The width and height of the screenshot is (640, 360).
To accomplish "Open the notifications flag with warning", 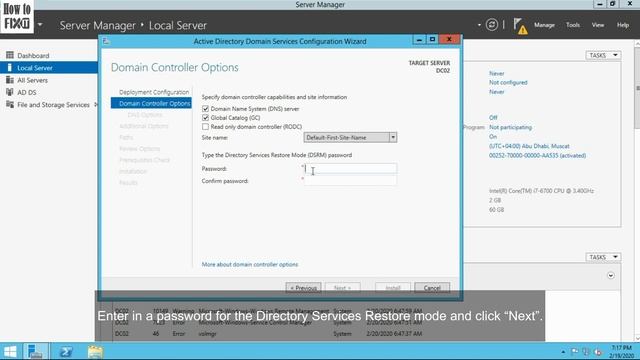I will point(520,26).
